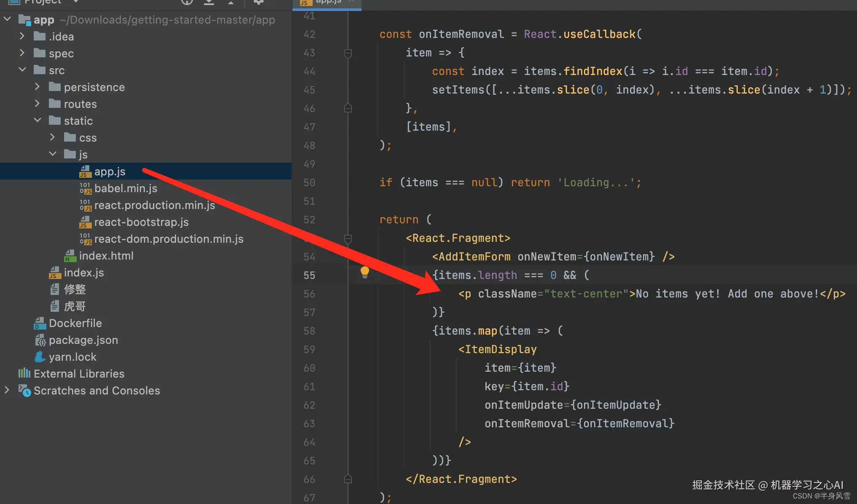
Task: Click the closing </React.Fragment> tag
Action: click(461, 480)
